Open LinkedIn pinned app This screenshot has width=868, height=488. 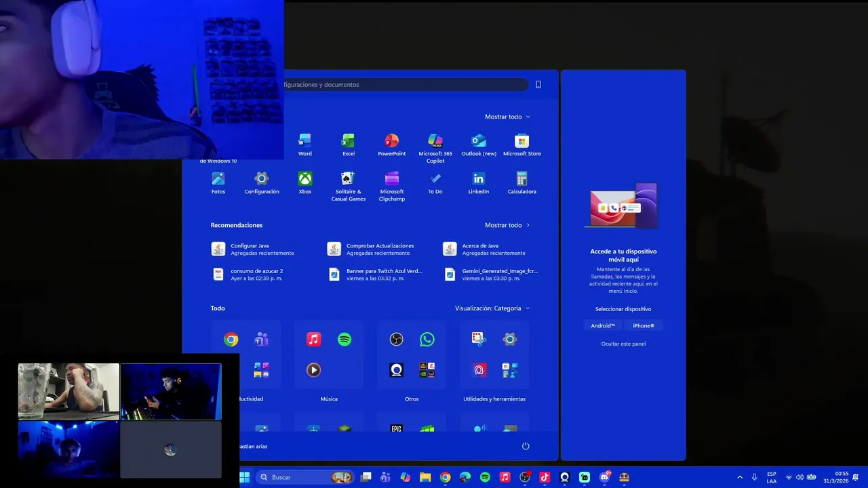tap(479, 183)
